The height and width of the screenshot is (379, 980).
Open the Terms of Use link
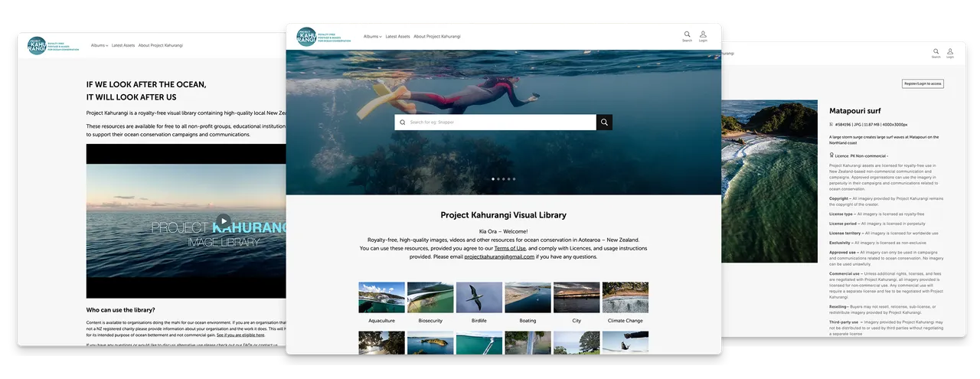pyautogui.click(x=510, y=248)
